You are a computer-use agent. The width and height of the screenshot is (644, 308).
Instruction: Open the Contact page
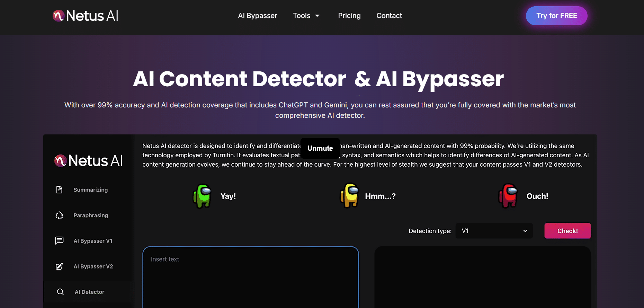(x=389, y=16)
